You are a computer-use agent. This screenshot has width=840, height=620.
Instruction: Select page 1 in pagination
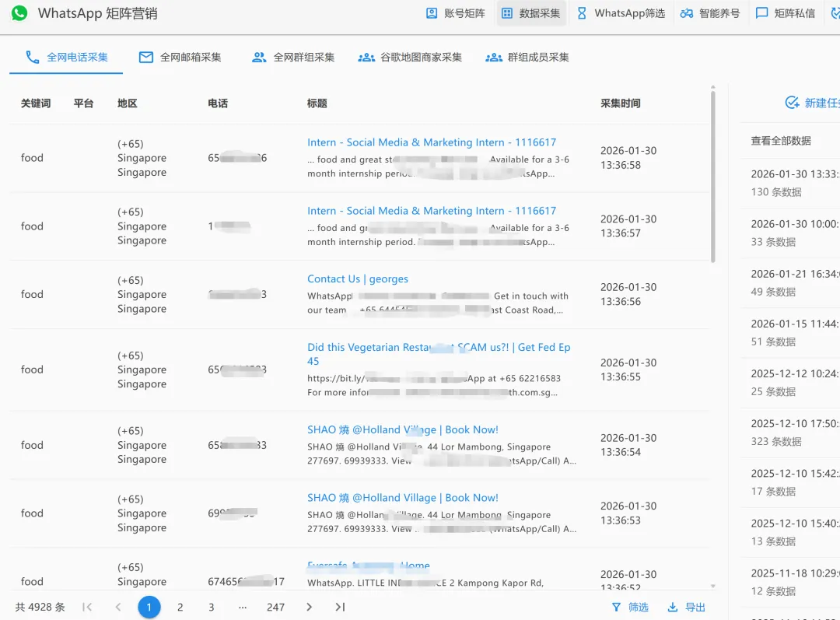click(149, 607)
